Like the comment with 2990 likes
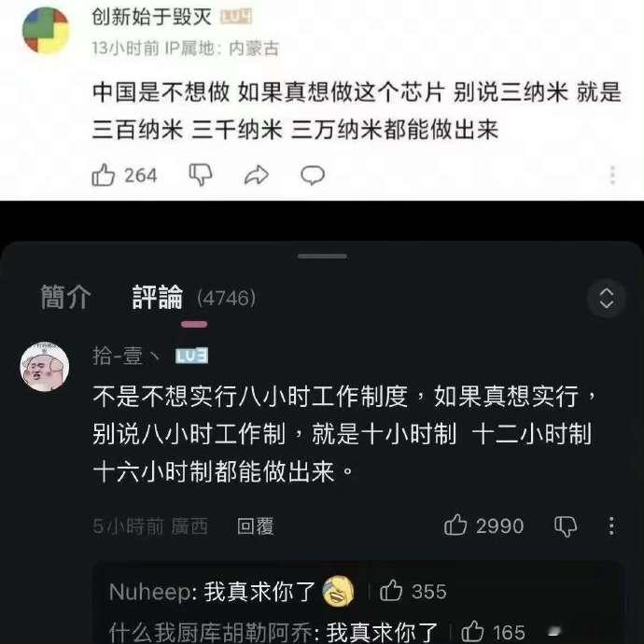Viewport: 644px width, 644px height. pos(455,525)
